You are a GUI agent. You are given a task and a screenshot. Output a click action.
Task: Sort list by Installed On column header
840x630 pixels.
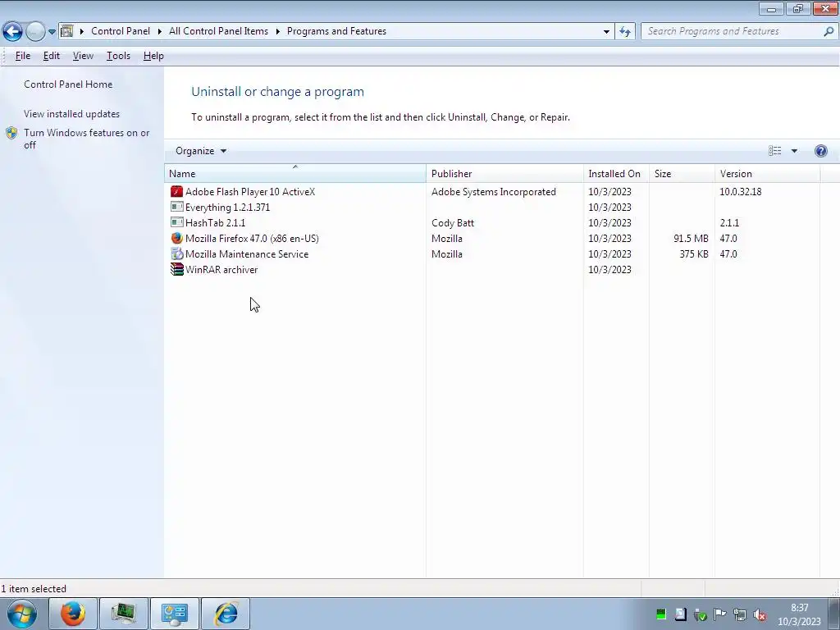(x=616, y=174)
